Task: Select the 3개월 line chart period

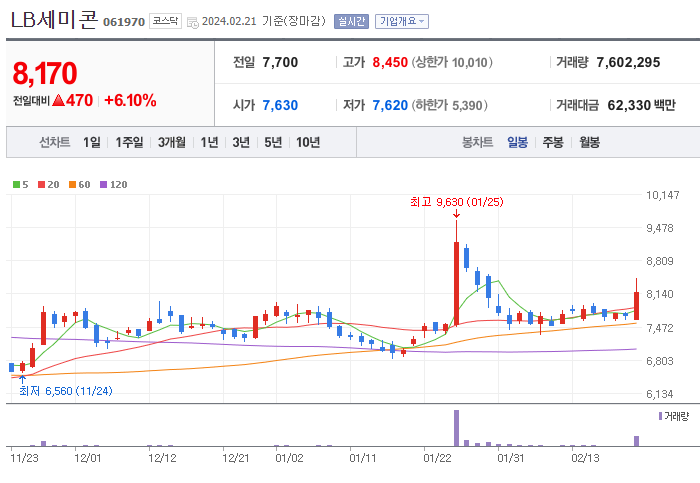Action: tap(172, 142)
